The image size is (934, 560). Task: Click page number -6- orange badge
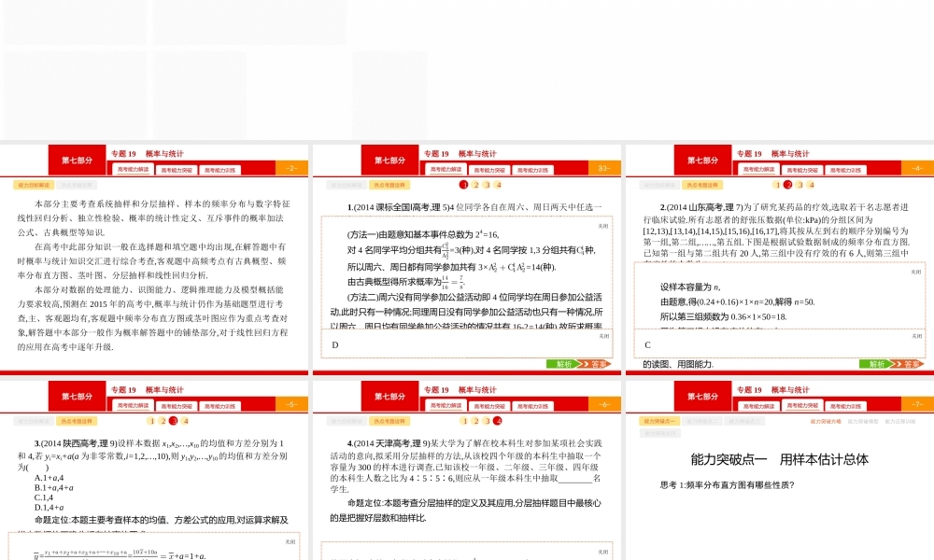coord(604,404)
